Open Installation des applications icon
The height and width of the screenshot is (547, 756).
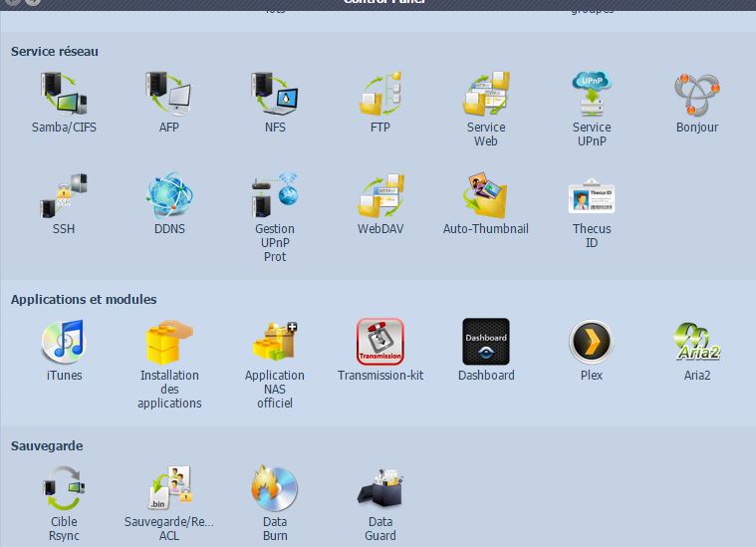(169, 342)
